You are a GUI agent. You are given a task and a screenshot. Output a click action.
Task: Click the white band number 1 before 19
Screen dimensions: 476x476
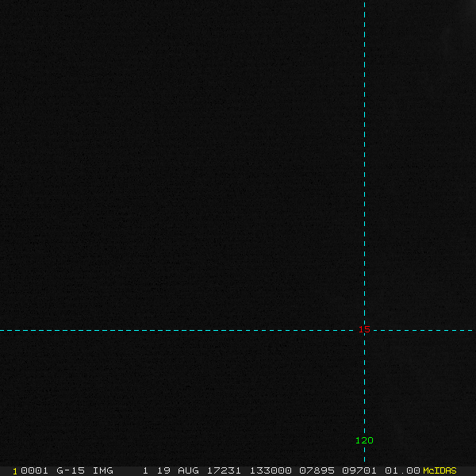(x=146, y=470)
